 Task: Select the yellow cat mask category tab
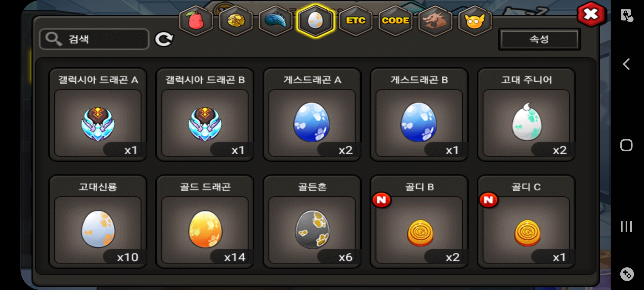click(475, 21)
